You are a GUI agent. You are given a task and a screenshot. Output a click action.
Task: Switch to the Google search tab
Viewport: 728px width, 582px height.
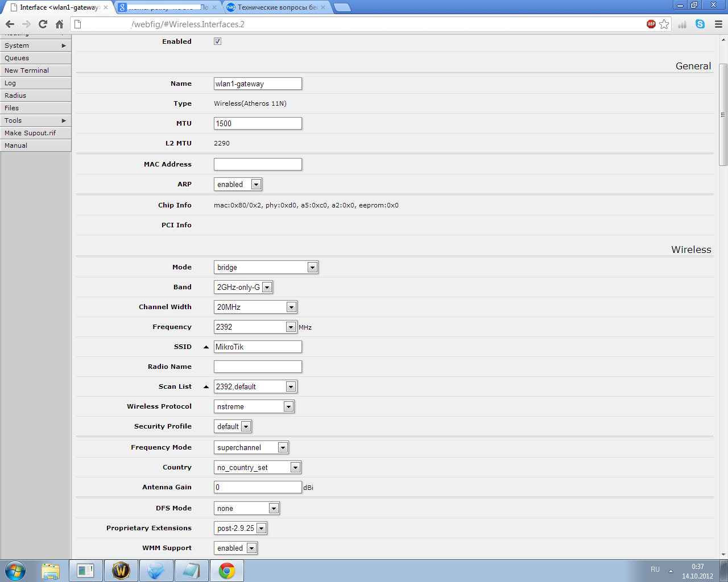pyautogui.click(x=167, y=7)
